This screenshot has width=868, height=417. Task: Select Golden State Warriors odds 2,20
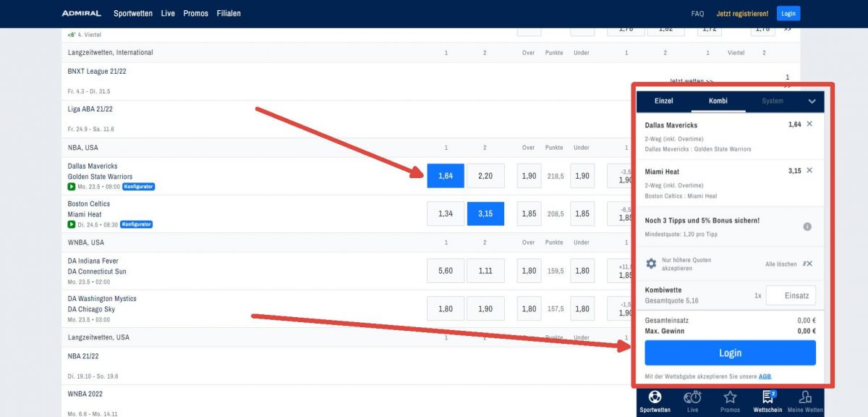[485, 176]
